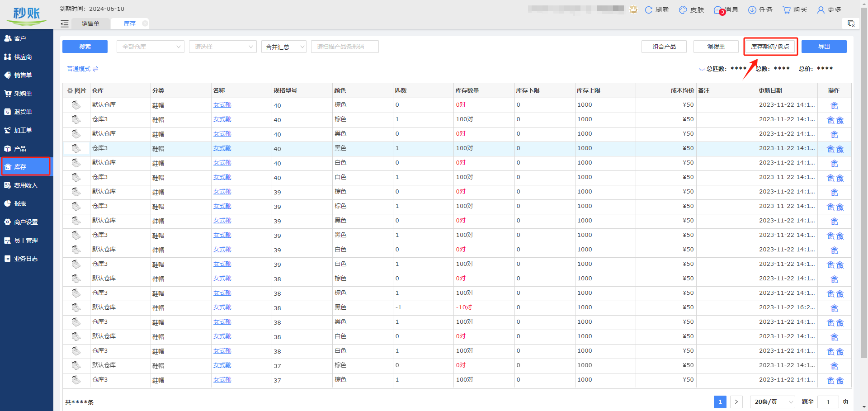Open 女式靴 link for 默认仓库 size 40 棕色

pyautogui.click(x=222, y=105)
